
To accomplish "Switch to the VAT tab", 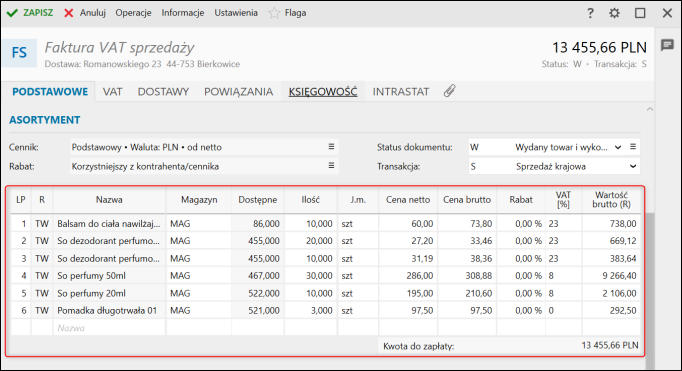I will (x=112, y=92).
